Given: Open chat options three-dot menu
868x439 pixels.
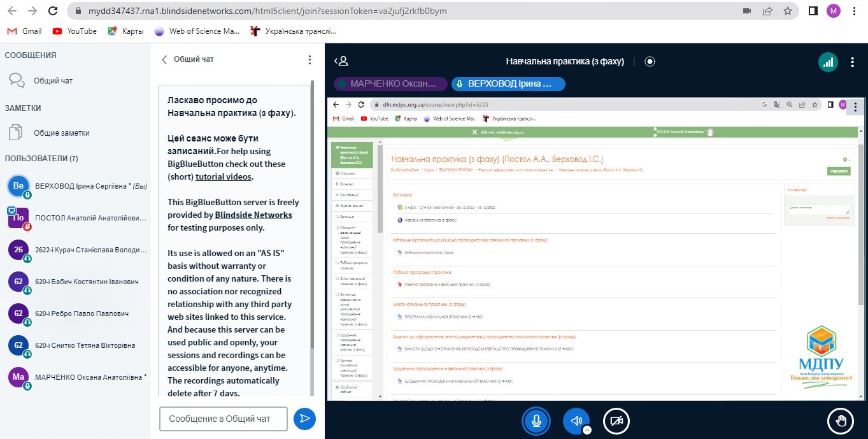Looking at the screenshot, I should coord(309,59).
